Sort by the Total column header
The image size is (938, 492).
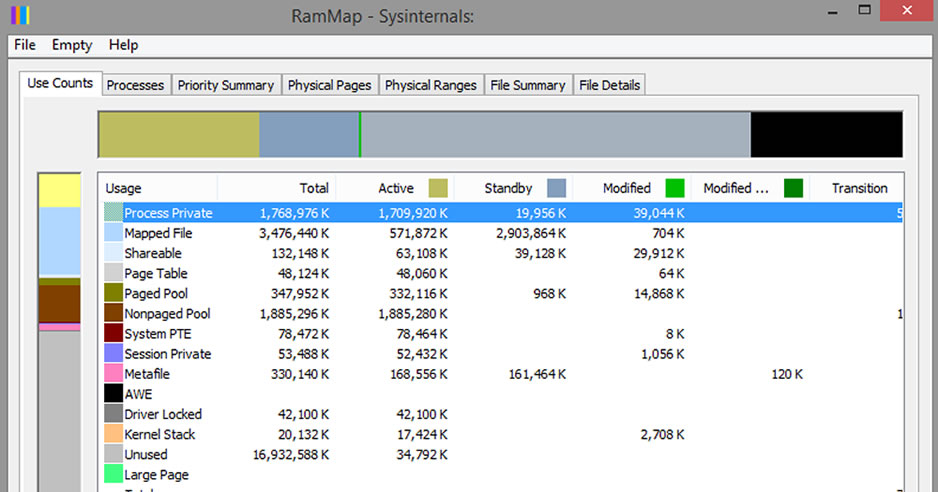pyautogui.click(x=277, y=188)
